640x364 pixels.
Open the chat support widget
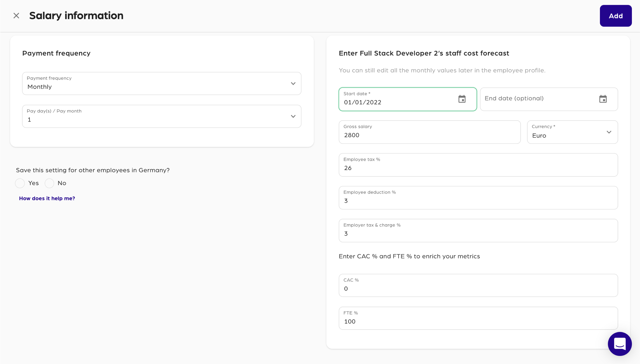click(620, 344)
